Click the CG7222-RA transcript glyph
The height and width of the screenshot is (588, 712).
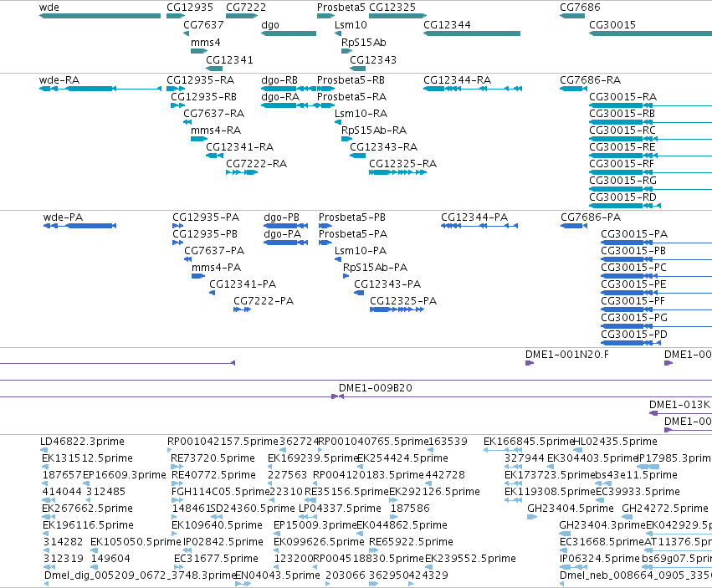click(x=242, y=172)
